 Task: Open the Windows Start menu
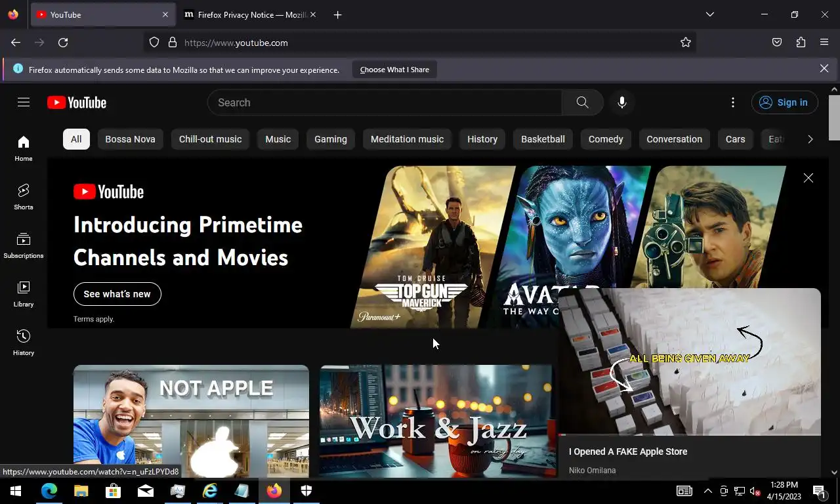point(16,491)
